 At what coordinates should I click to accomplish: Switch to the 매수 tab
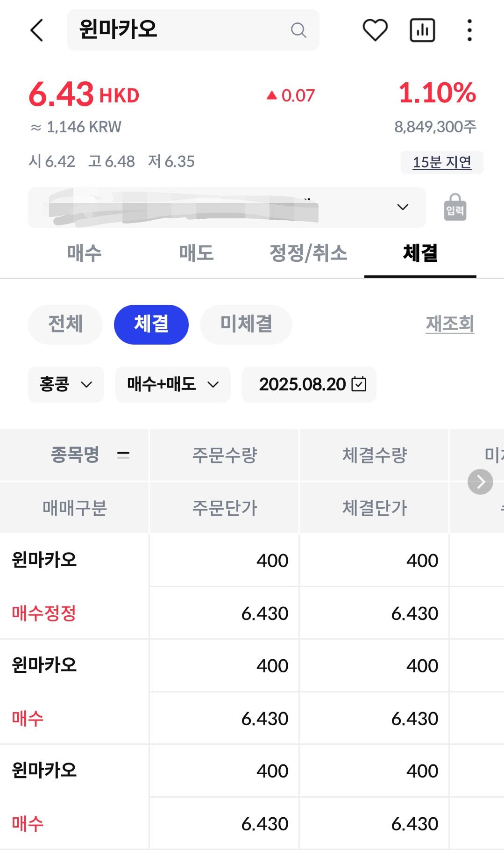[84, 253]
